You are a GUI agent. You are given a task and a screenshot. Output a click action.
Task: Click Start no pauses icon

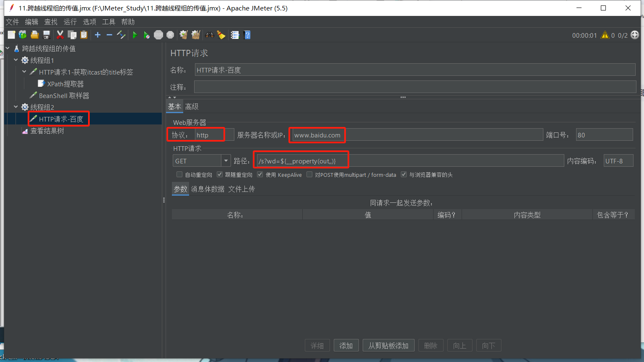(146, 35)
